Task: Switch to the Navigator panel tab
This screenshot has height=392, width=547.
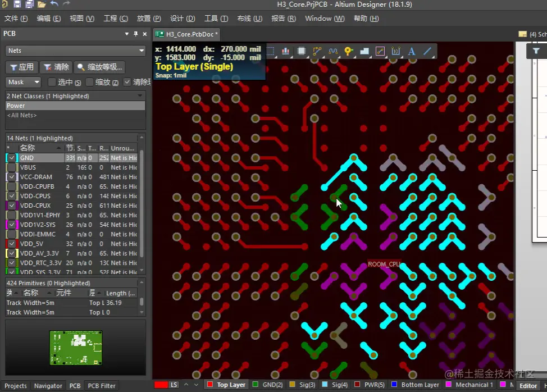Action: pos(48,386)
